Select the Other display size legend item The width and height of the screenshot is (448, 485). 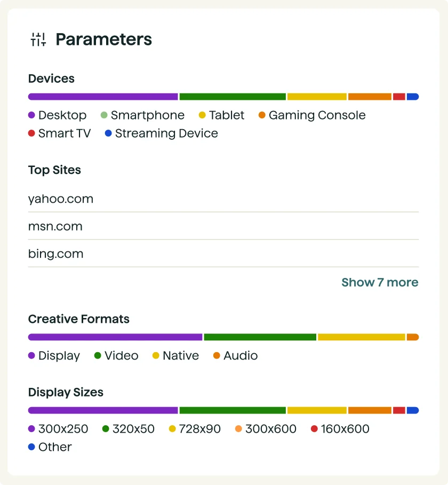(50, 447)
